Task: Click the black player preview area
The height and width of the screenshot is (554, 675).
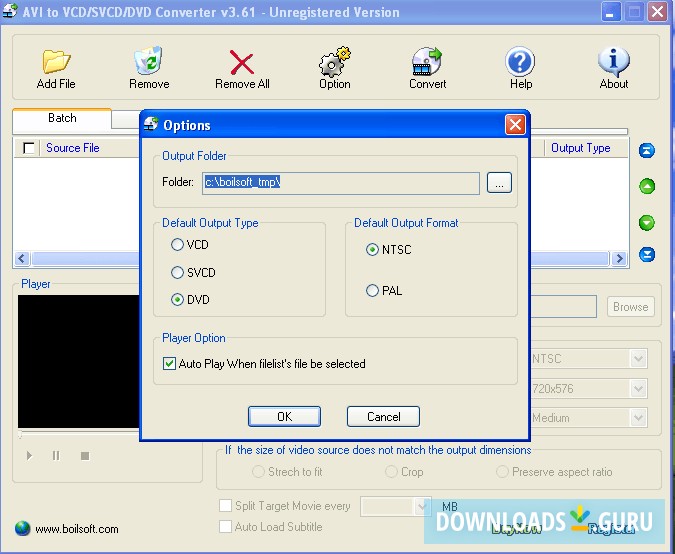Action: 78,362
